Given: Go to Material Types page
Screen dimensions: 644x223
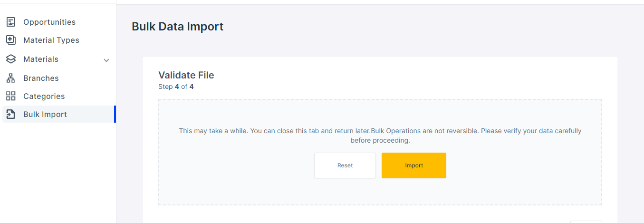Looking at the screenshot, I should [51, 40].
